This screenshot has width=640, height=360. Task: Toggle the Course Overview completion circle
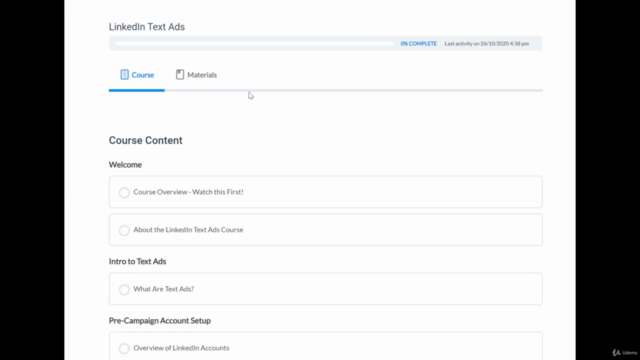(x=124, y=192)
